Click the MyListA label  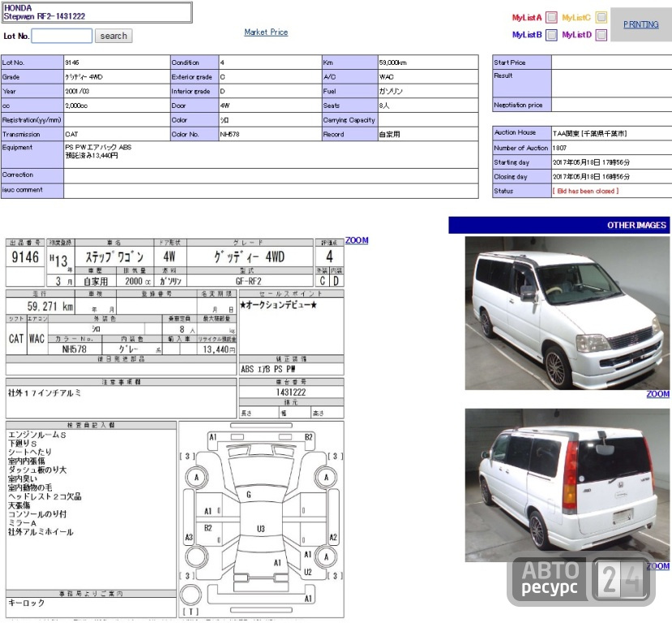coord(527,18)
